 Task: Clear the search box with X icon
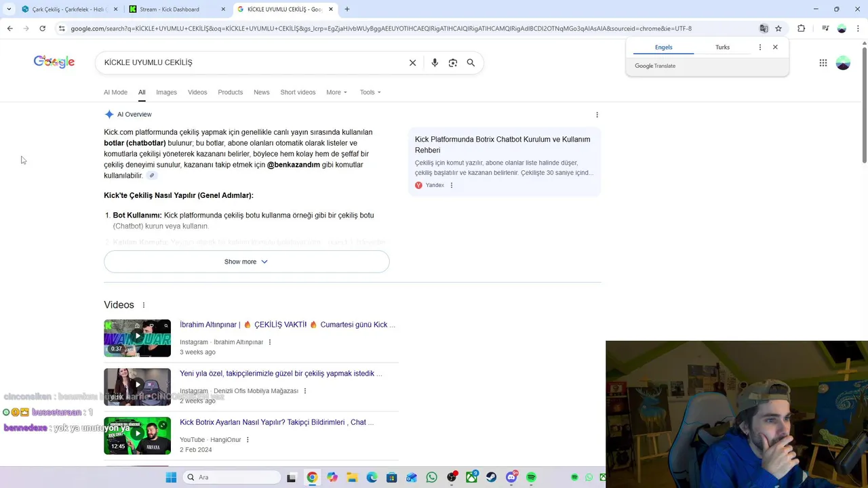click(412, 62)
